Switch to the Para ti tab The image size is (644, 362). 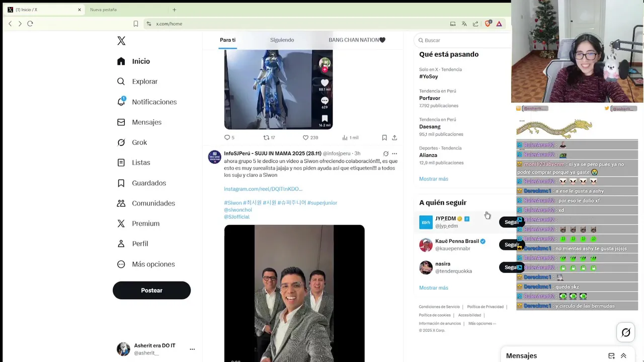[x=227, y=40]
